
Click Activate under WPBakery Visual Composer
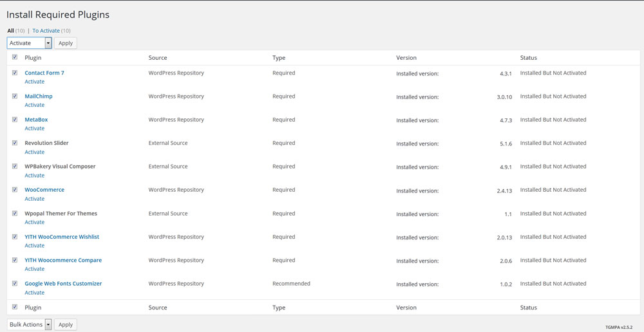[x=35, y=176]
